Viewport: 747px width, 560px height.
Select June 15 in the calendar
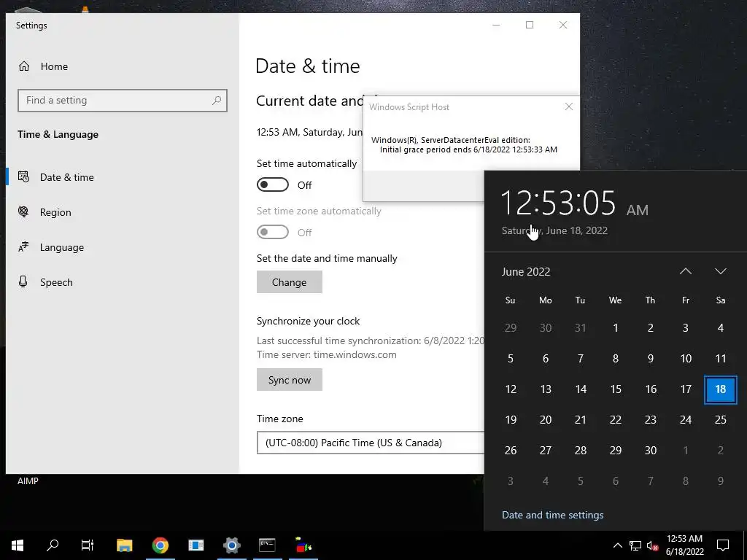tap(616, 389)
